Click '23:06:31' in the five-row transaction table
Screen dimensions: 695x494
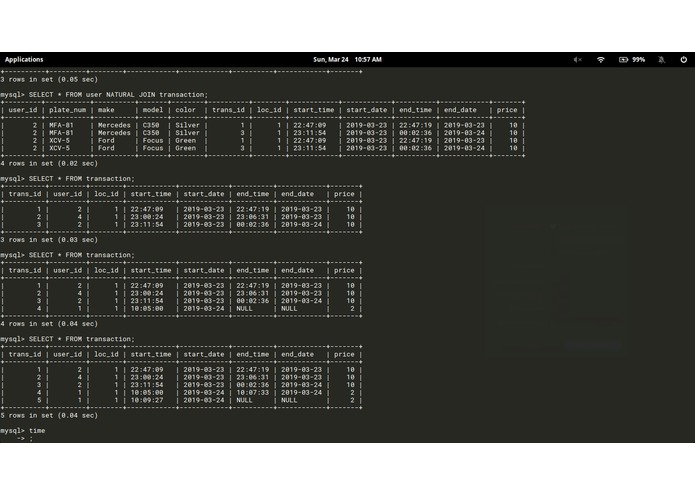pyautogui.click(x=252, y=377)
